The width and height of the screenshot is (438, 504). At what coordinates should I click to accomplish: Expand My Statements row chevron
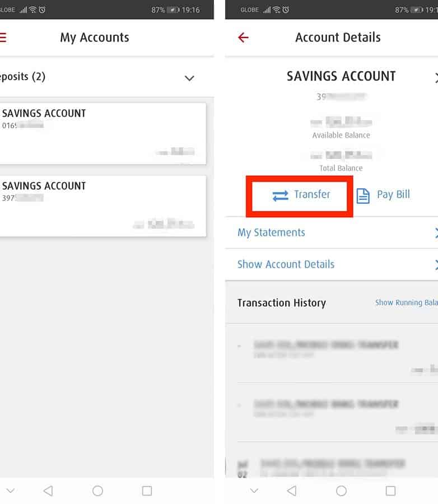436,233
